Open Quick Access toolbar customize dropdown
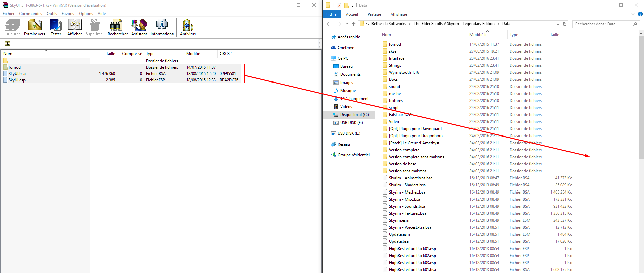 [352, 5]
